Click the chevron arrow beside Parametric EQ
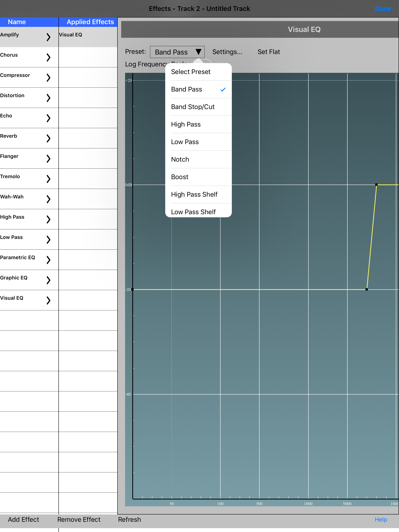The width and height of the screenshot is (399, 532). tap(48, 260)
